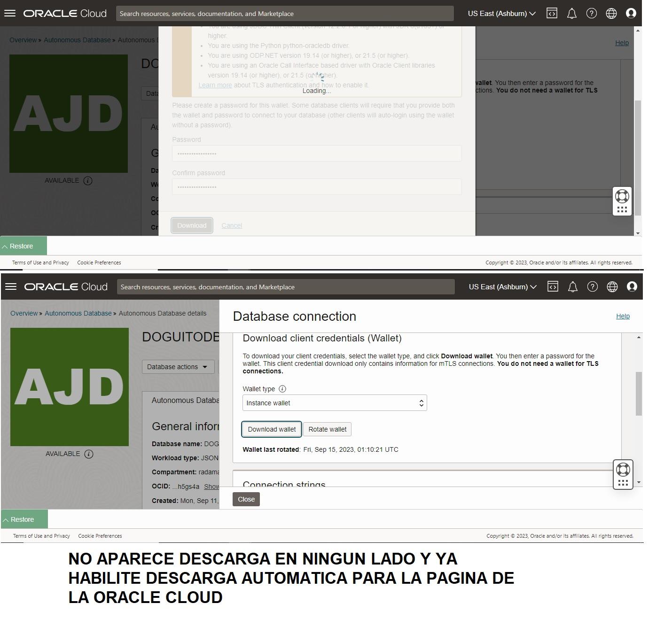Open Cloud Shell developer tools icon in bottom window

pyautogui.click(x=553, y=286)
